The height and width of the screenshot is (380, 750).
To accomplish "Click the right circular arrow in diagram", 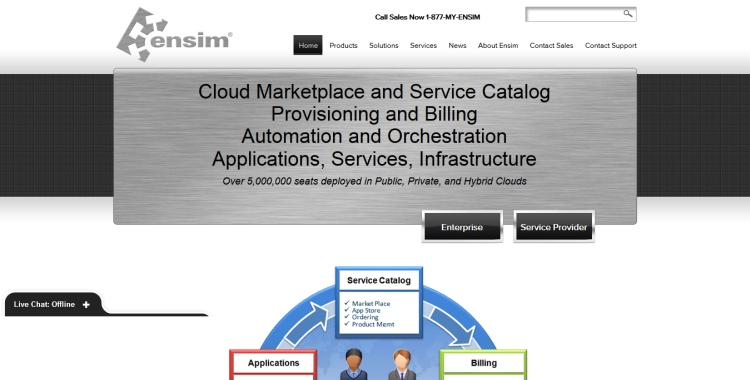I will click(x=451, y=325).
